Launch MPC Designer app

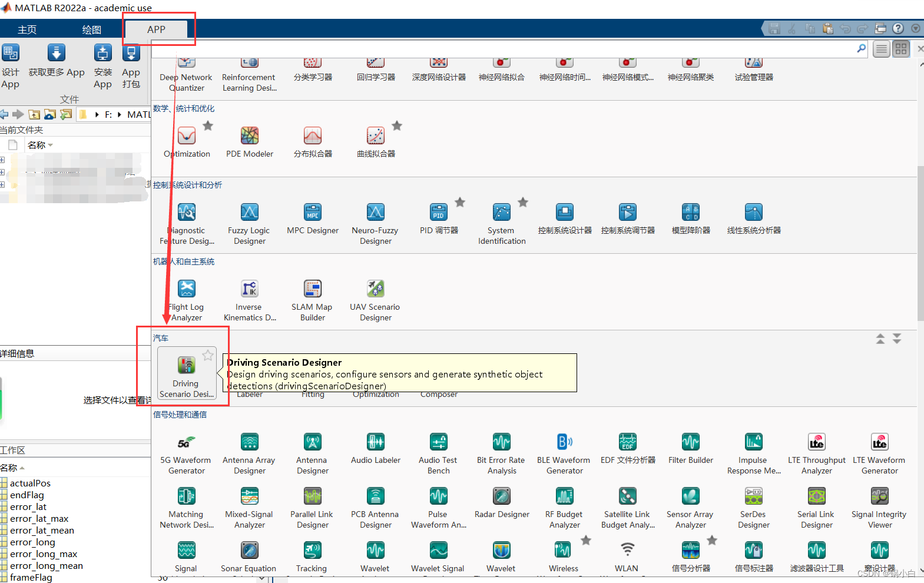click(313, 219)
